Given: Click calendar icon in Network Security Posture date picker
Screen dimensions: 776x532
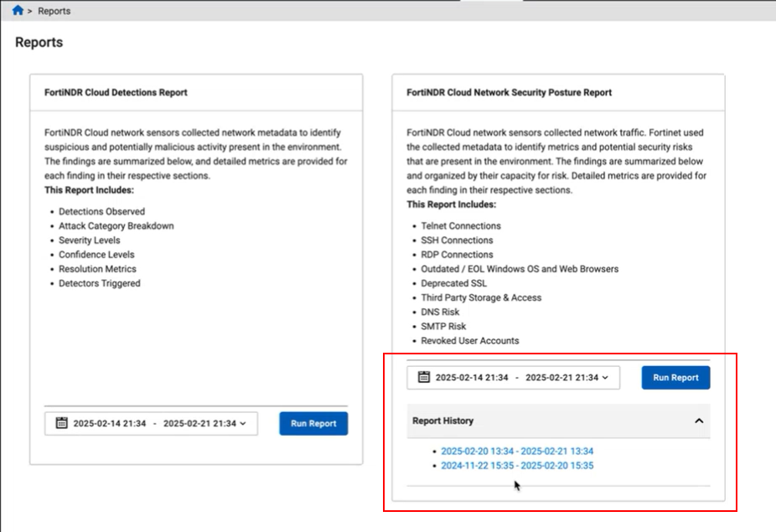Looking at the screenshot, I should point(423,378).
